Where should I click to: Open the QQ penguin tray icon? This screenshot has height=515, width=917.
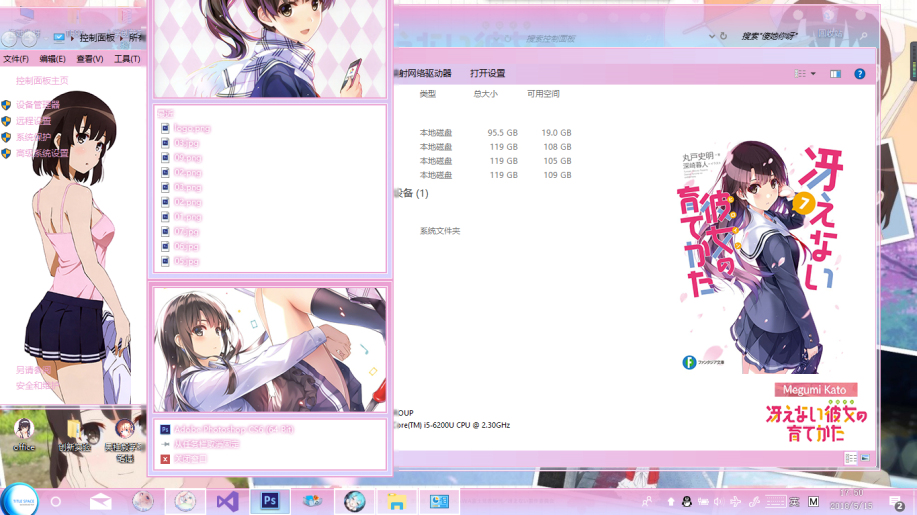pyautogui.click(x=687, y=502)
